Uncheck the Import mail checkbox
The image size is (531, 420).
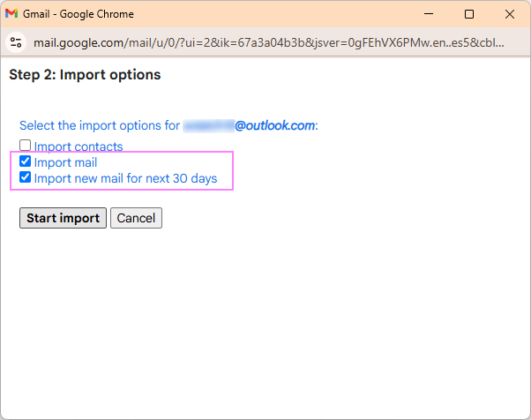(x=25, y=161)
